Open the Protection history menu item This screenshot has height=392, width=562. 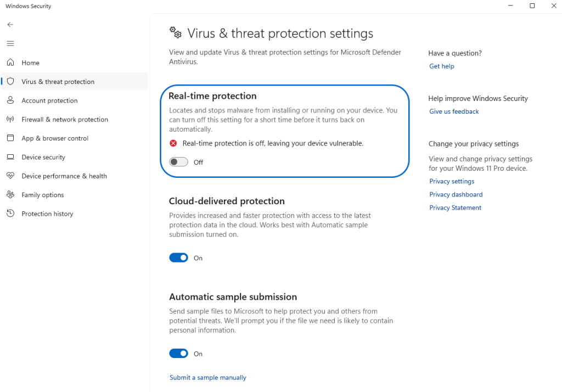(x=47, y=214)
